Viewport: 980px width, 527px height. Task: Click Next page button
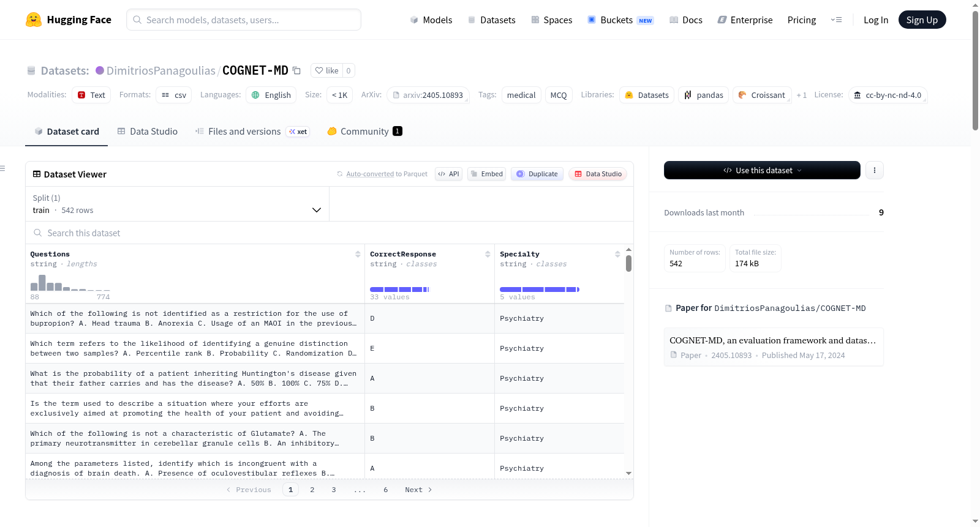418,490
